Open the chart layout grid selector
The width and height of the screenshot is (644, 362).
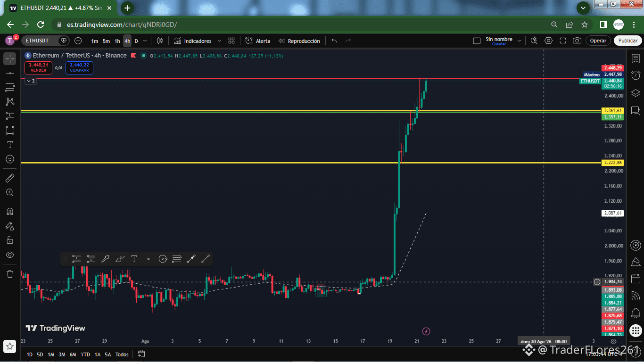pyautogui.click(x=231, y=41)
